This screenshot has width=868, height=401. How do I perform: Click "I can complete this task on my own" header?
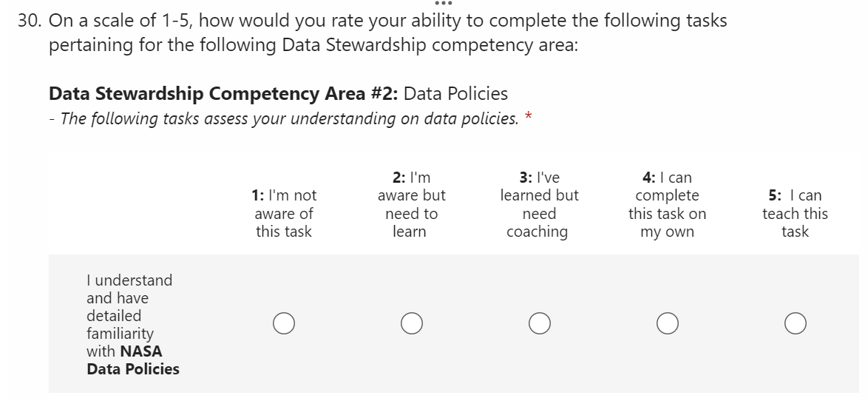[x=667, y=204]
